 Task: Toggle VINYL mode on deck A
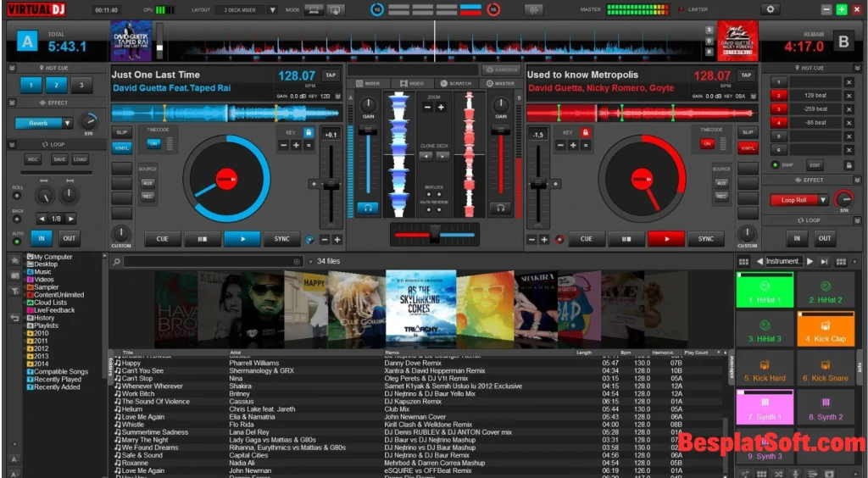click(121, 148)
